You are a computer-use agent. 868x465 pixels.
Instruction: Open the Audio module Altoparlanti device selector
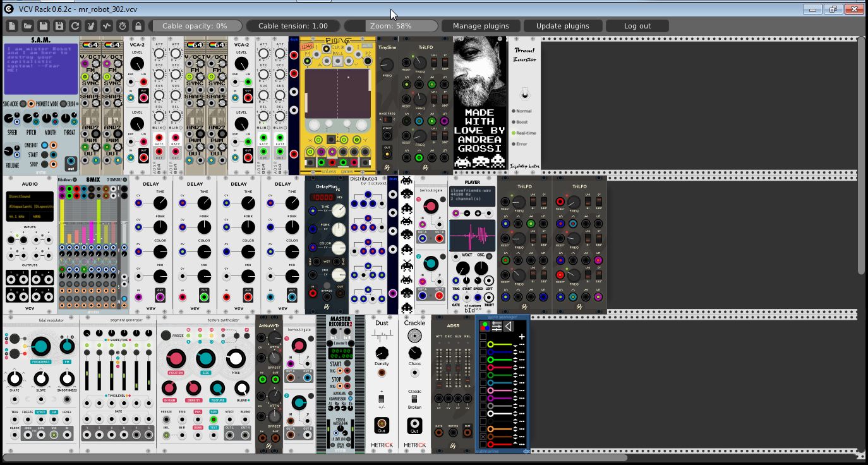coord(30,206)
